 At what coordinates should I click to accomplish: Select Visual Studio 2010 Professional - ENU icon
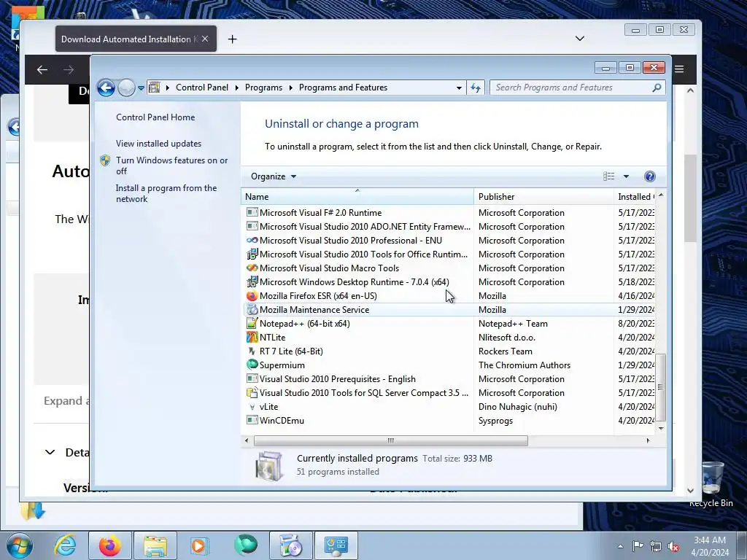(x=252, y=240)
